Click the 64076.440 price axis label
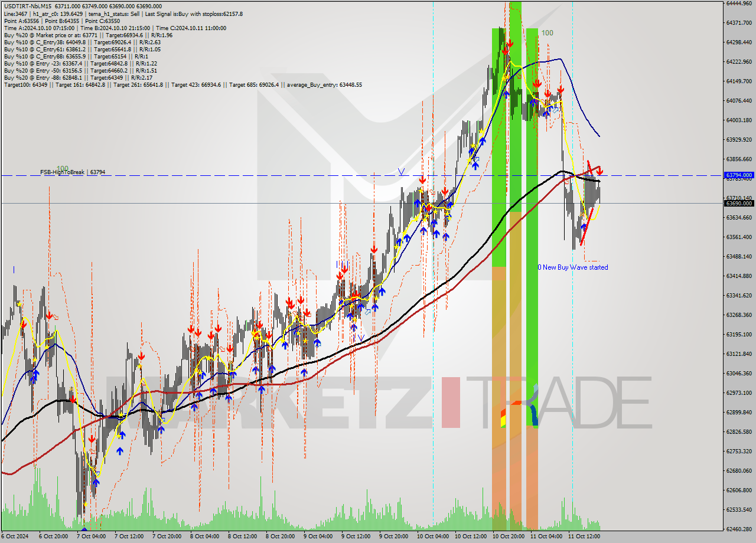 point(739,100)
